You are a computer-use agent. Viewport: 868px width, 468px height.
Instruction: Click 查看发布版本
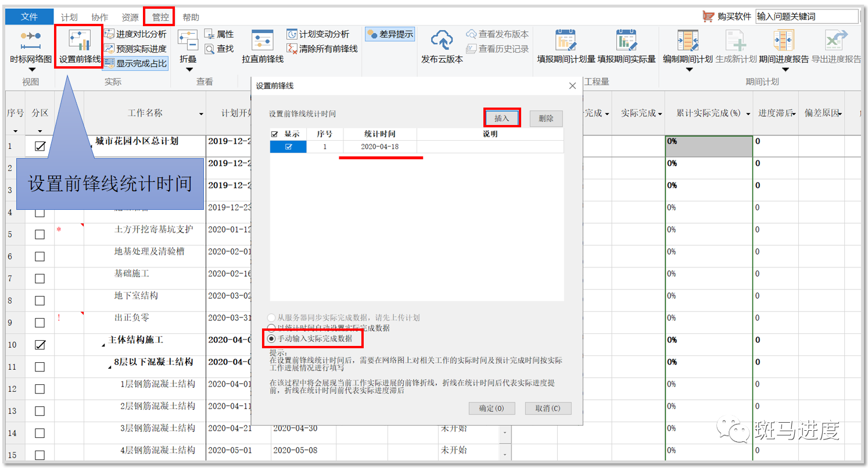(497, 34)
